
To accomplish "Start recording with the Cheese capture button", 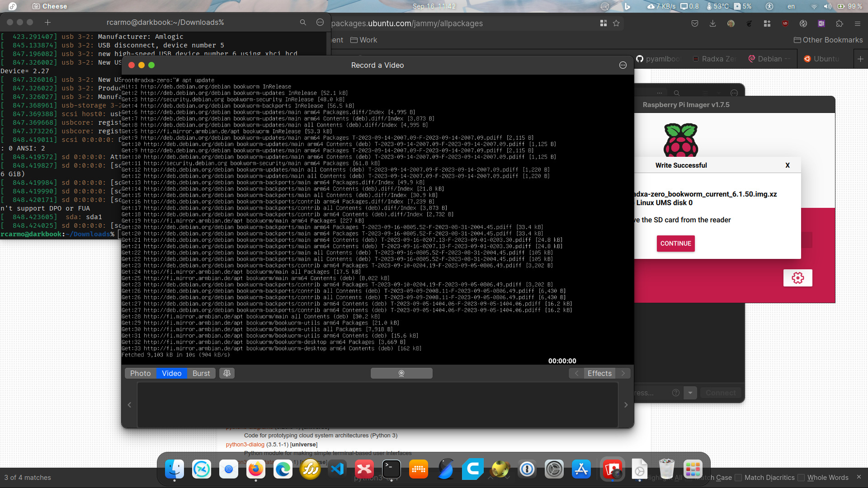I will [401, 373].
